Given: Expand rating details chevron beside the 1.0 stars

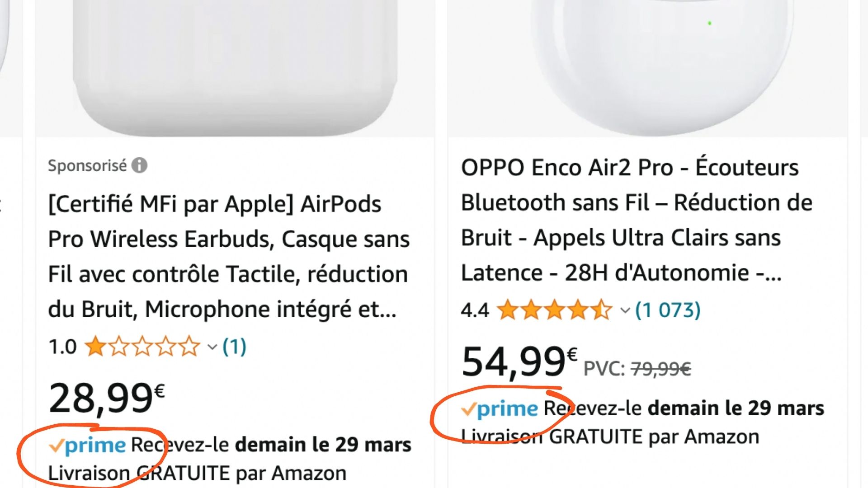Looking at the screenshot, I should coord(212,347).
